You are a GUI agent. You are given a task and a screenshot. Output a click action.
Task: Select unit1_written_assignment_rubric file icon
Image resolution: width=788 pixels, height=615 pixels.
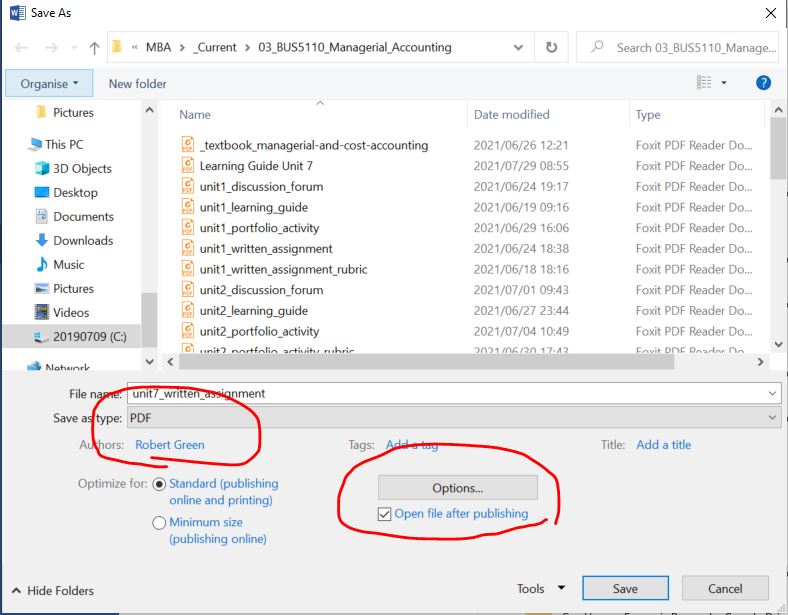187,269
